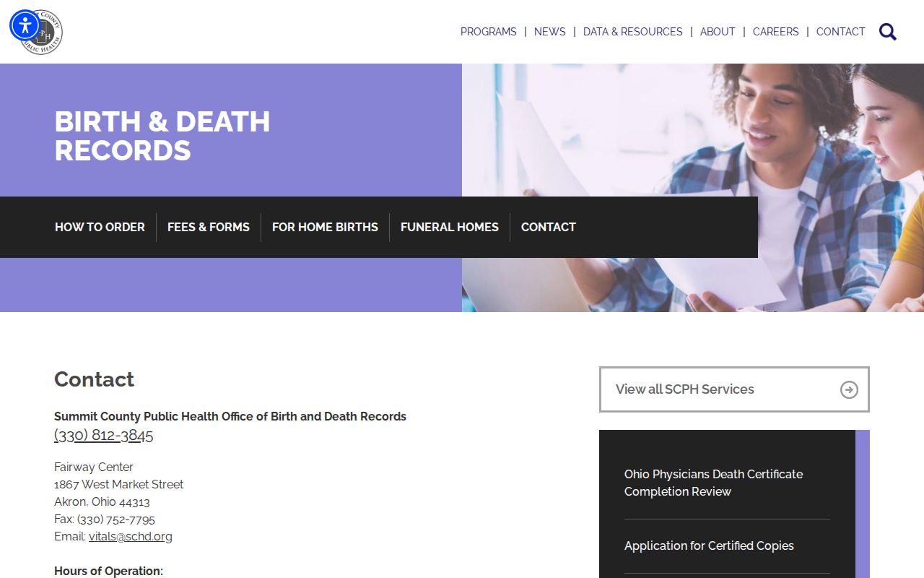Select Contact in the dark section bar
Image resolution: width=924 pixels, height=578 pixels.
[549, 227]
